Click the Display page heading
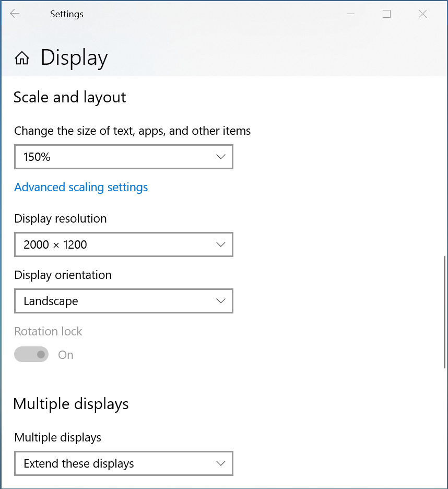The height and width of the screenshot is (489, 448). [x=74, y=58]
